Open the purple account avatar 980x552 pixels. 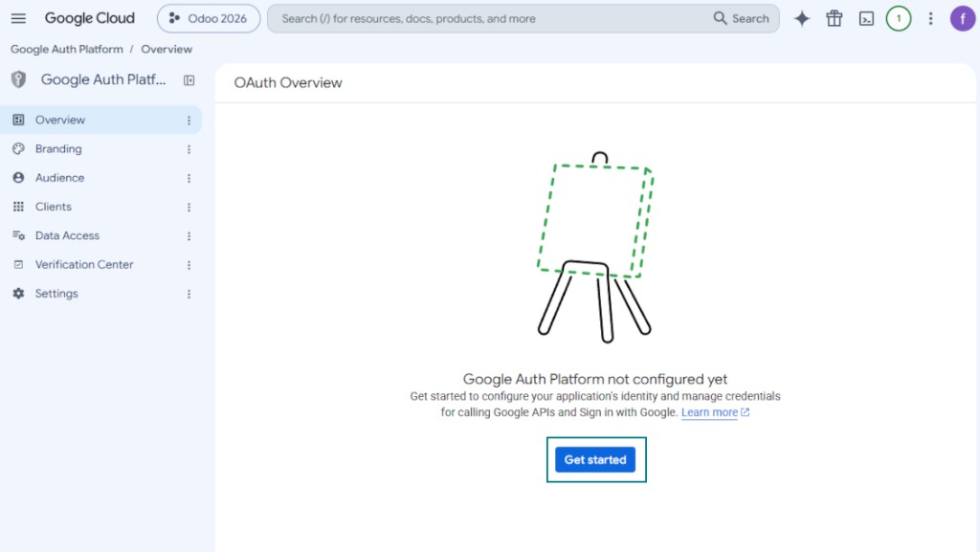click(963, 19)
